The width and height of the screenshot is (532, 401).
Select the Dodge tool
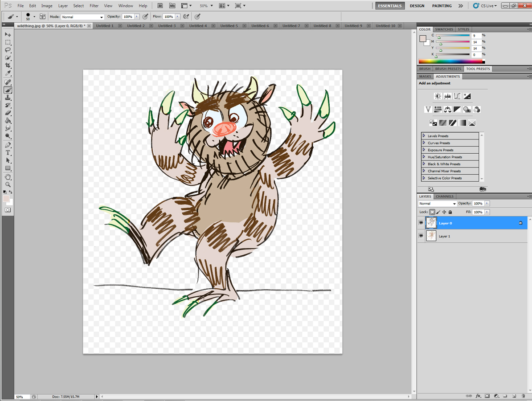click(8, 136)
